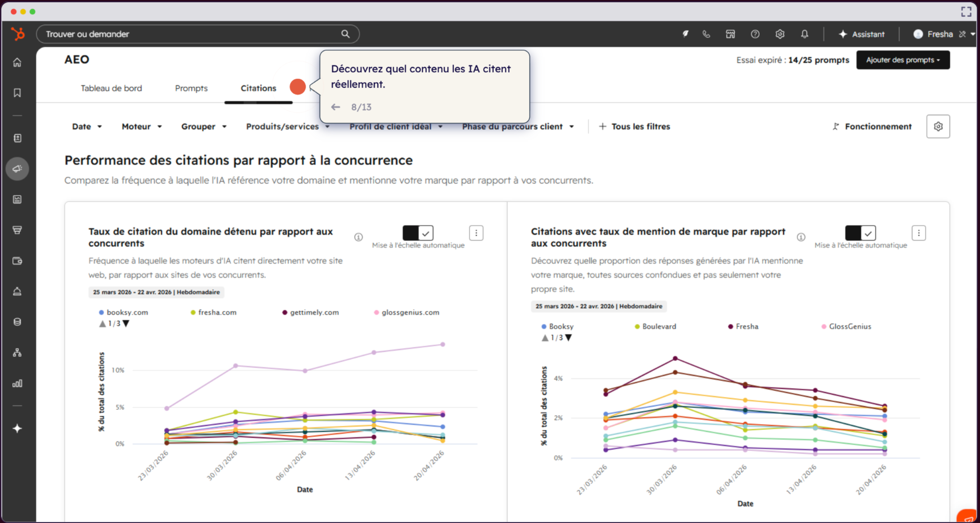Go to previous legend page in left chart
This screenshot has width=980, height=523.
[x=103, y=323]
